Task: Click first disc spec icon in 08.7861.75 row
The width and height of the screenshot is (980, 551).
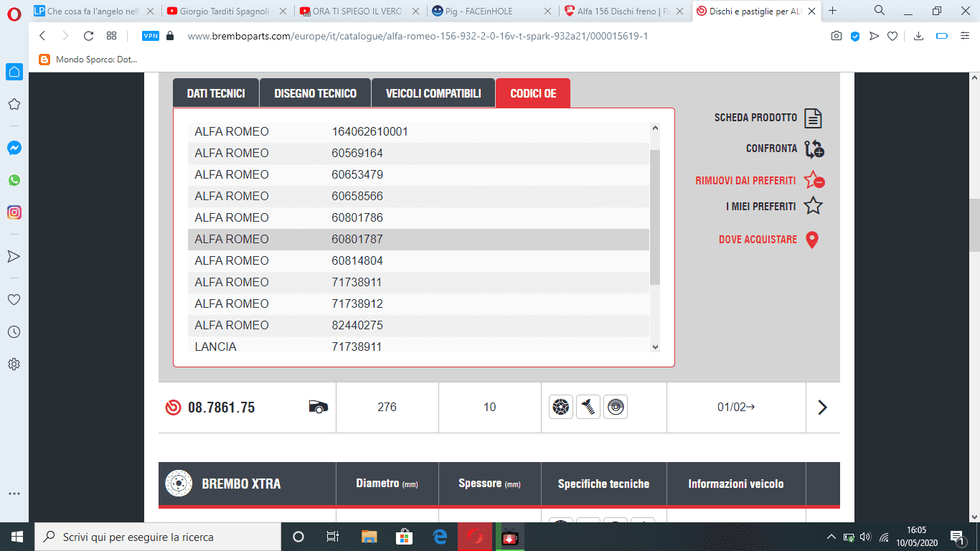Action: click(561, 408)
